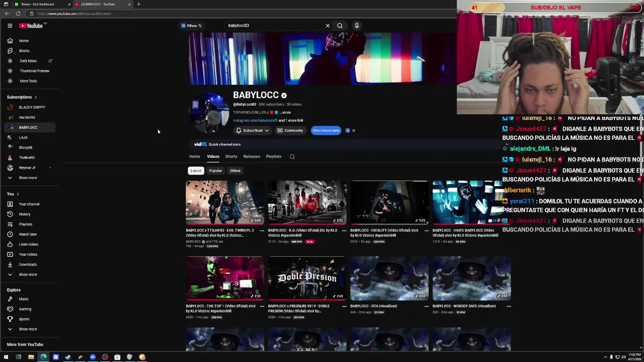Select the Videos channel tab

pyautogui.click(x=213, y=156)
